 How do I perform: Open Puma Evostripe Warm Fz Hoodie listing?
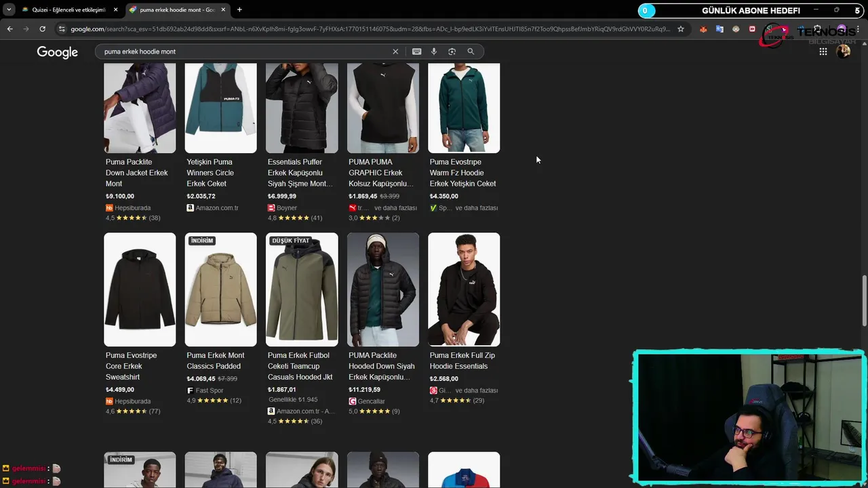click(462, 173)
